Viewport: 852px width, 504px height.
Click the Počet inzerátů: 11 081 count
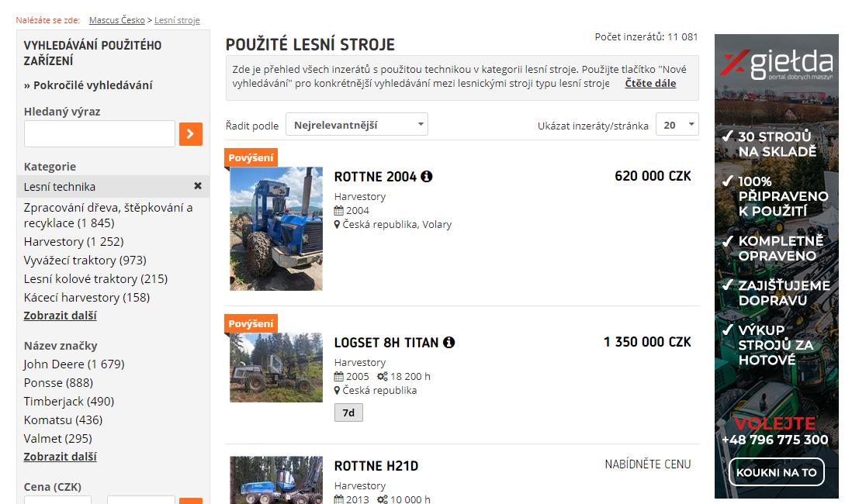click(x=646, y=37)
